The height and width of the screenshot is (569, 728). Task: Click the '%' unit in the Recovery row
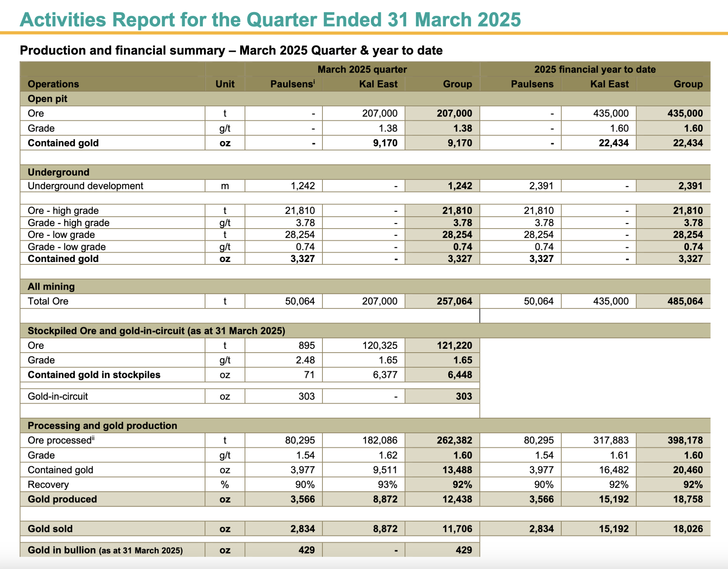pos(225,485)
